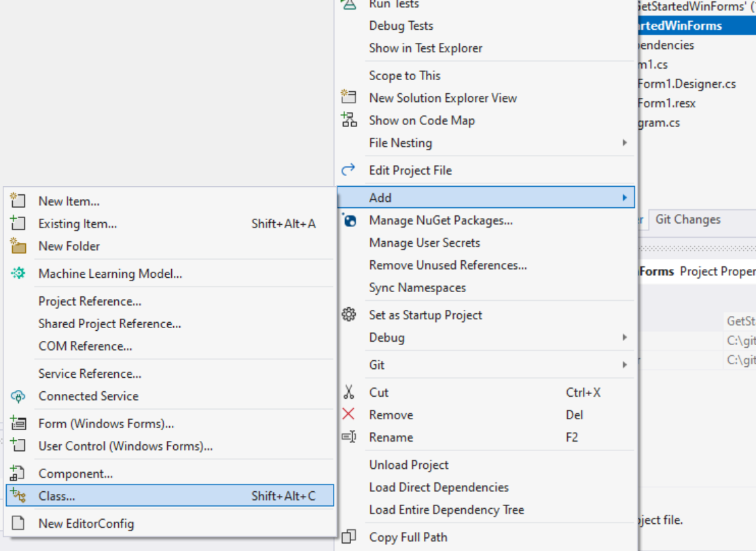Click the Form (Windows Forms) icon
The image size is (756, 551).
point(18,424)
